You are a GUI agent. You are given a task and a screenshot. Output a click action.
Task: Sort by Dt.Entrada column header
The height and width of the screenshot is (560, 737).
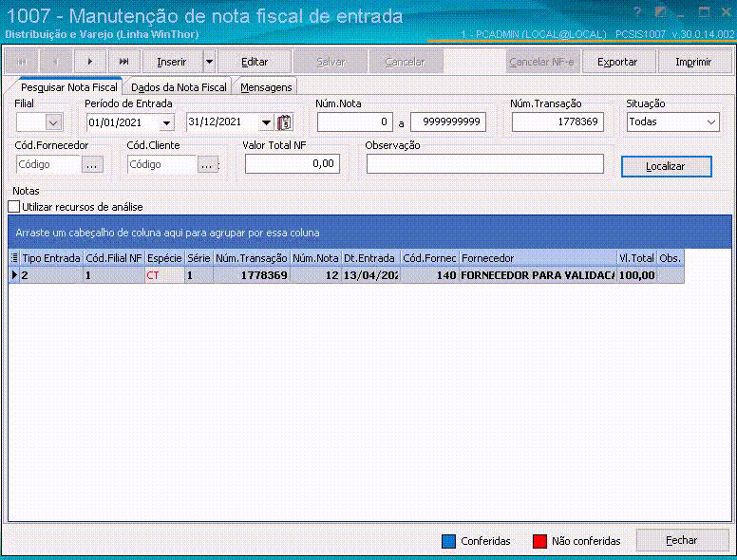[370, 258]
